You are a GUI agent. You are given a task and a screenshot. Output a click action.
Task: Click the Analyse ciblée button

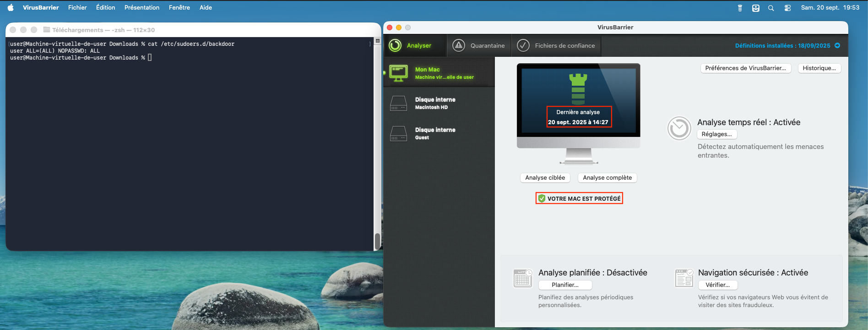click(x=545, y=178)
